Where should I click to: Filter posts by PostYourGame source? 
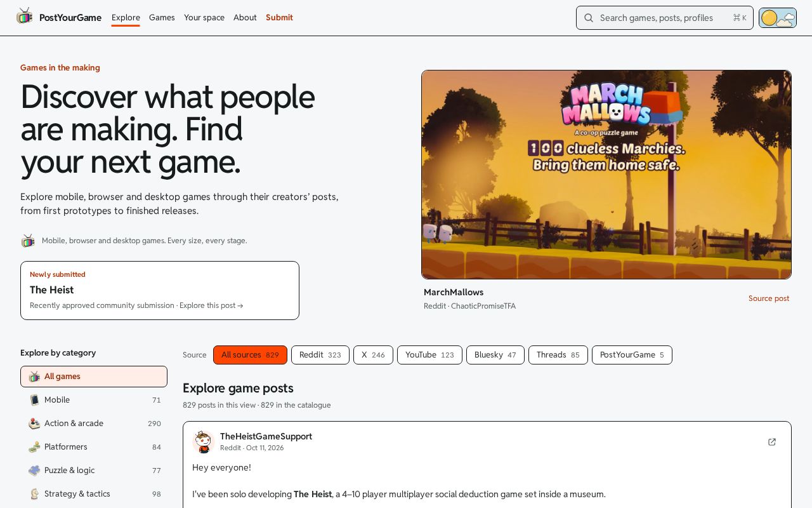632,355
